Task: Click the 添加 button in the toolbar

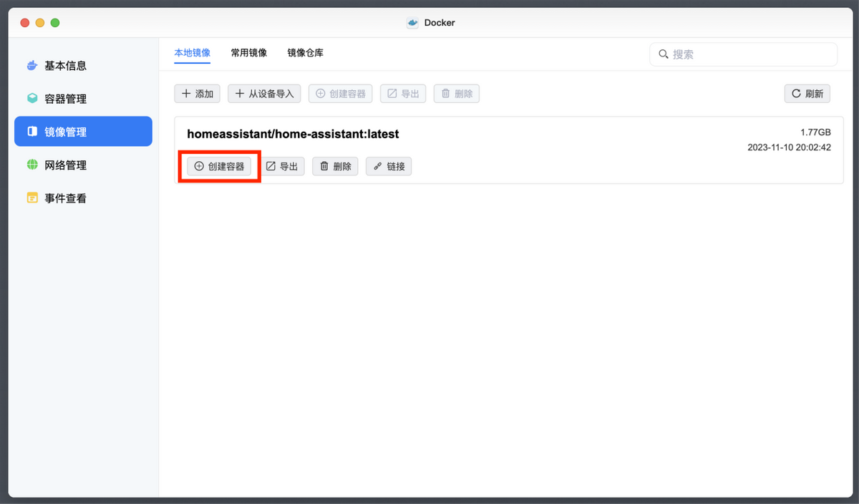Action: point(198,94)
